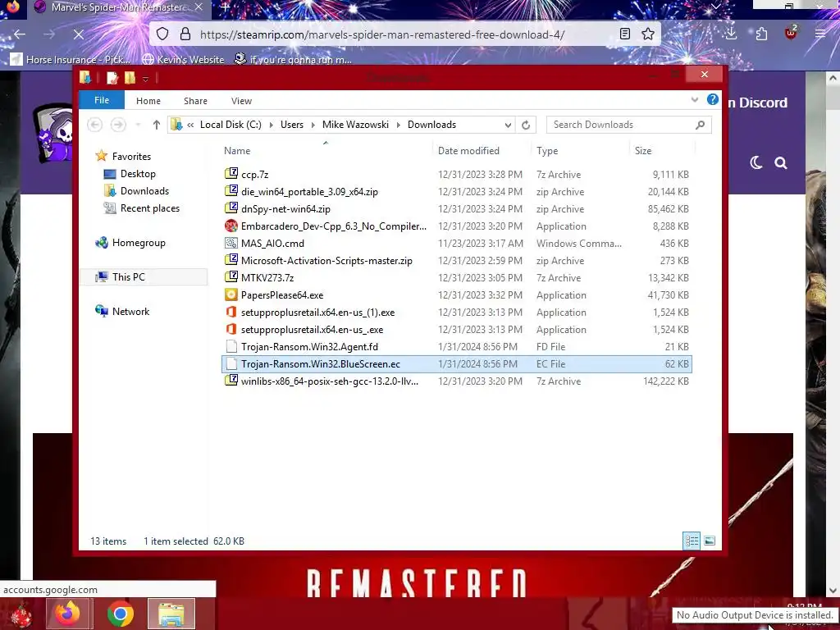Image resolution: width=840 pixels, height=630 pixels.
Task: Switch to large icons view layout
Action: [710, 541]
